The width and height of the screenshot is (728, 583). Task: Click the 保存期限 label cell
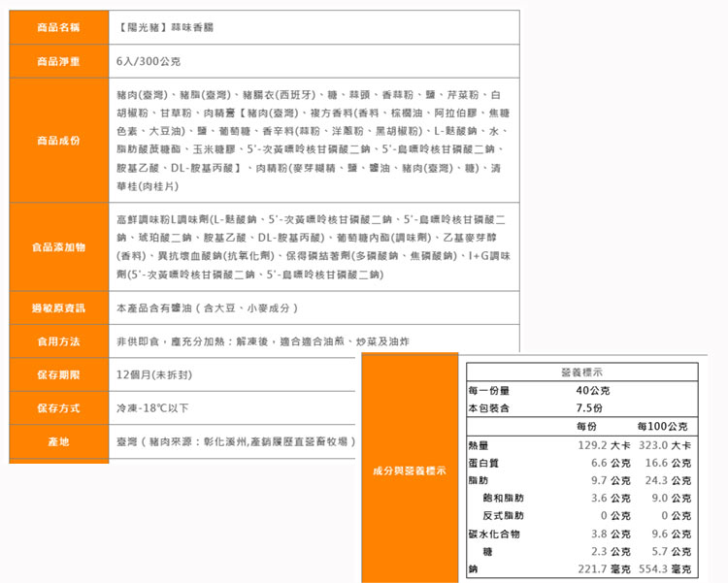pos(58,375)
